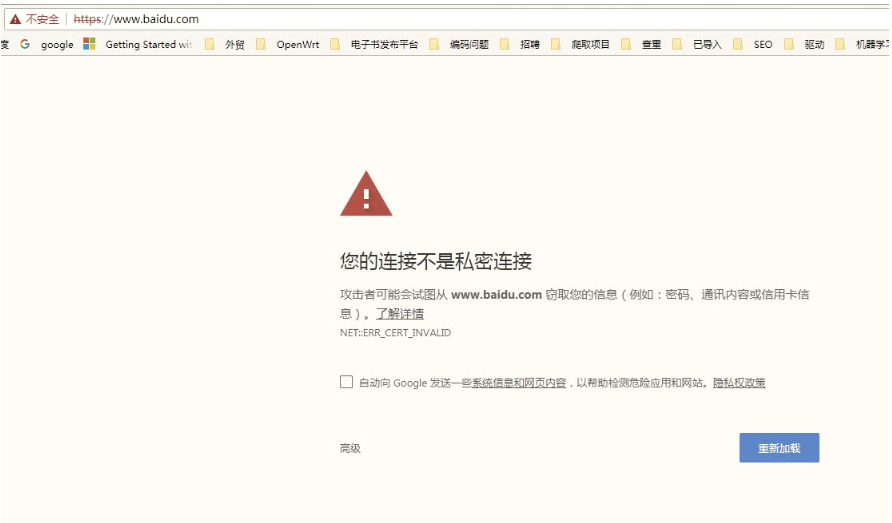Screen dimensions: 892x523
Task: Click the large red warning triangle
Action: click(366, 193)
